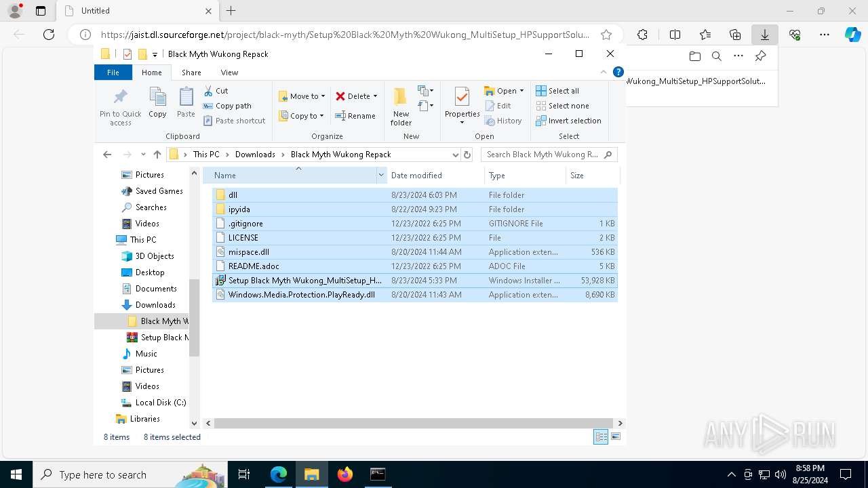The height and width of the screenshot is (488, 868).
Task: Open the File menu tab
Action: click(113, 73)
